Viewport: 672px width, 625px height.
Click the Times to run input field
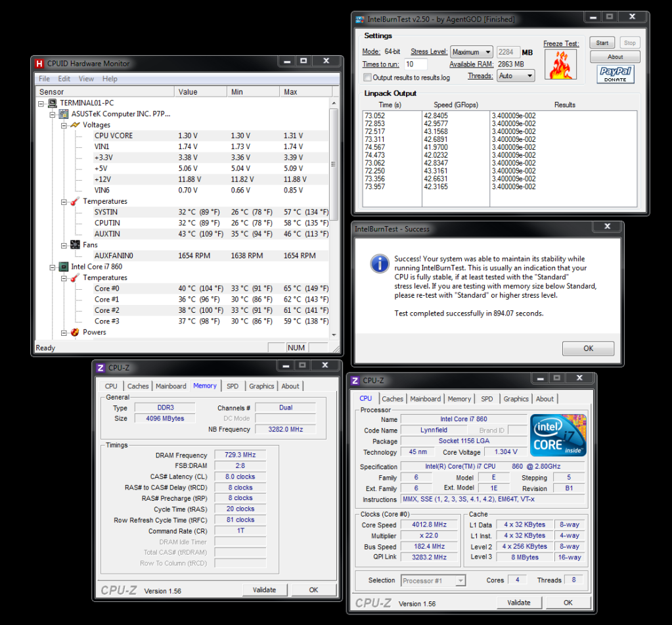pos(415,64)
